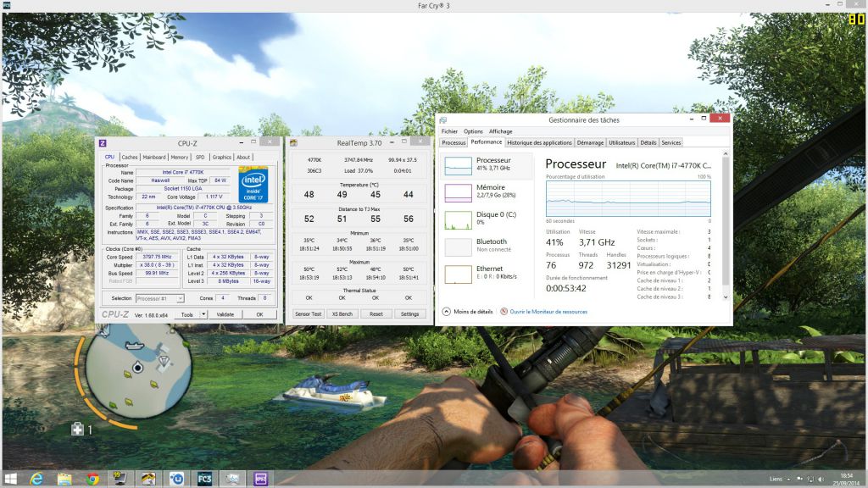Click the monitor icon after Chrome on the taskbar
This screenshot has width=868, height=488.
(120, 479)
